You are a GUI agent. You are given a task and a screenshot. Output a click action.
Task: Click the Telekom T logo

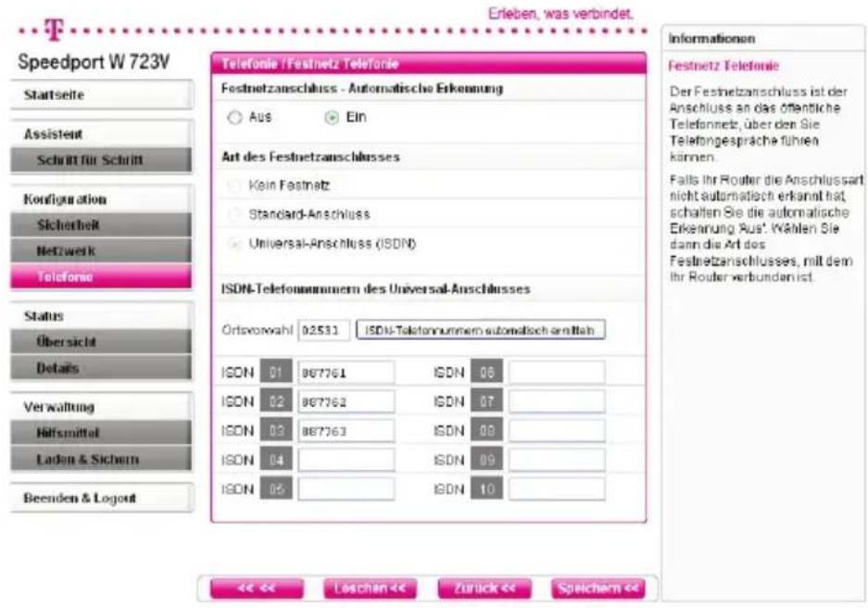pyautogui.click(x=55, y=30)
